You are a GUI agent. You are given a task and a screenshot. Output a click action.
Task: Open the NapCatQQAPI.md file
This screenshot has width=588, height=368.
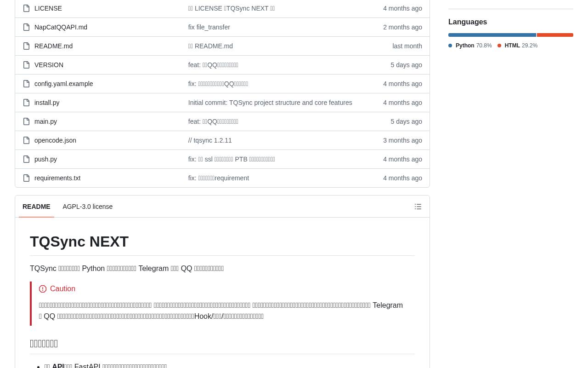(x=61, y=27)
